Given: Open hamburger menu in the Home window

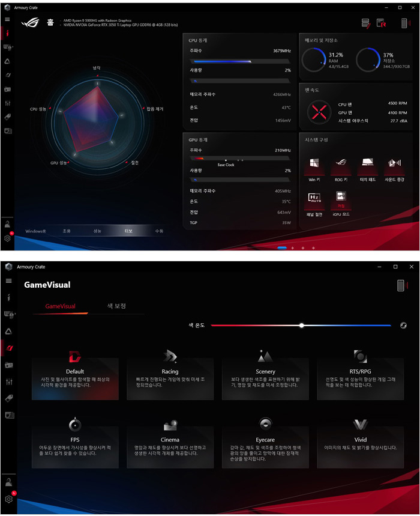Looking at the screenshot, I should (x=7, y=19).
